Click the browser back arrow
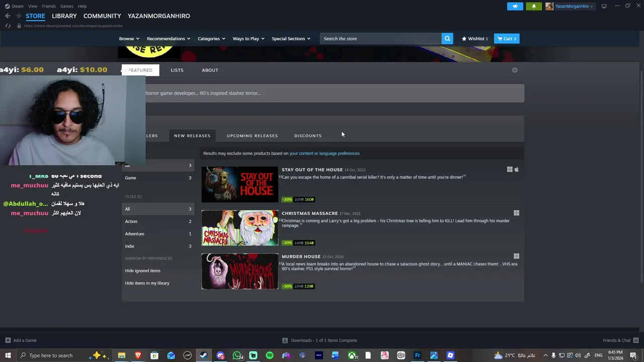The width and height of the screenshot is (644, 362). pos(8,16)
